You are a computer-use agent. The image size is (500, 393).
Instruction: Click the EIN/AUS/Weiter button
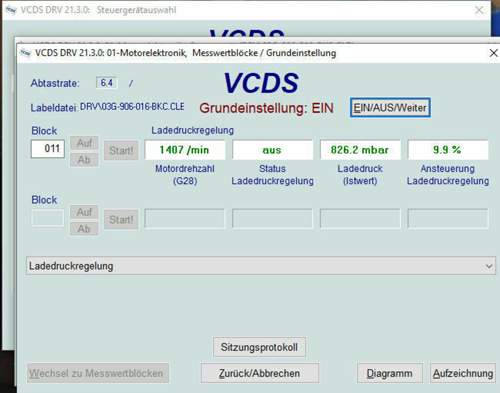(390, 108)
